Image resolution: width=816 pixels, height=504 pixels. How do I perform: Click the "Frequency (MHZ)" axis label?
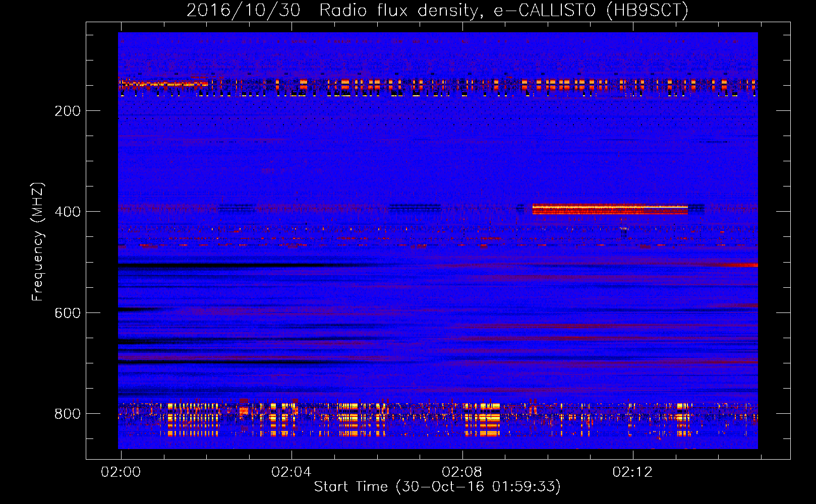coord(38,241)
